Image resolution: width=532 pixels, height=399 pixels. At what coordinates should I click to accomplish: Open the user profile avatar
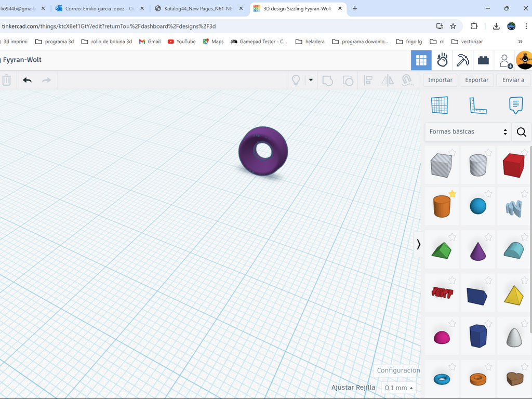pos(524,60)
